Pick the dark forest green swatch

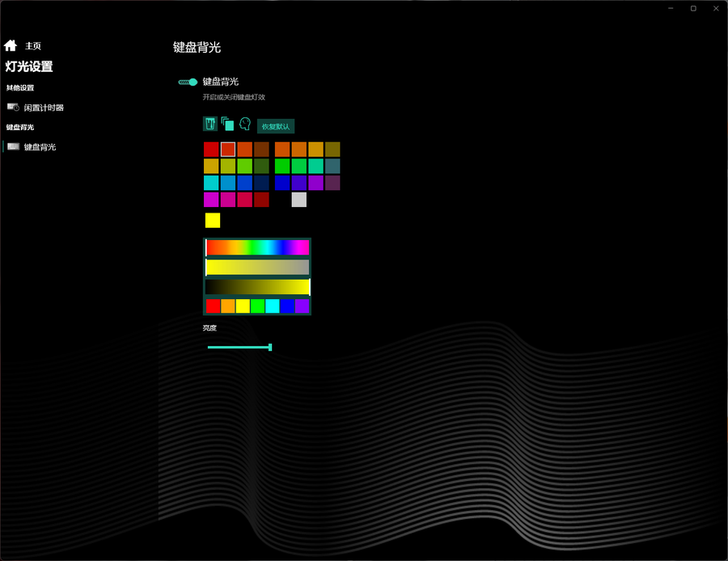[261, 167]
